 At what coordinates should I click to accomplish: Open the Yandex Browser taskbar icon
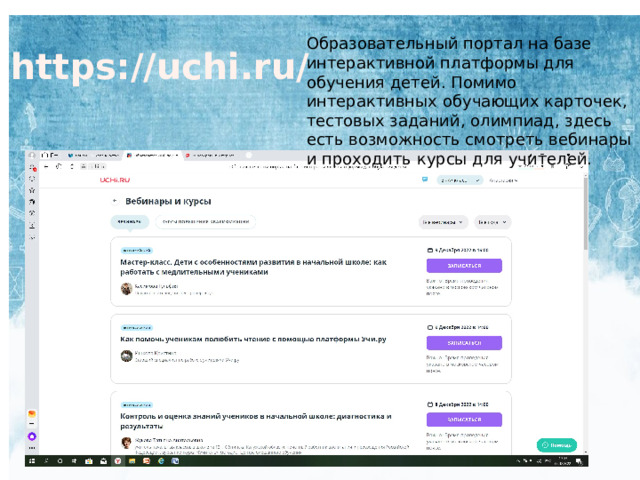point(118,461)
